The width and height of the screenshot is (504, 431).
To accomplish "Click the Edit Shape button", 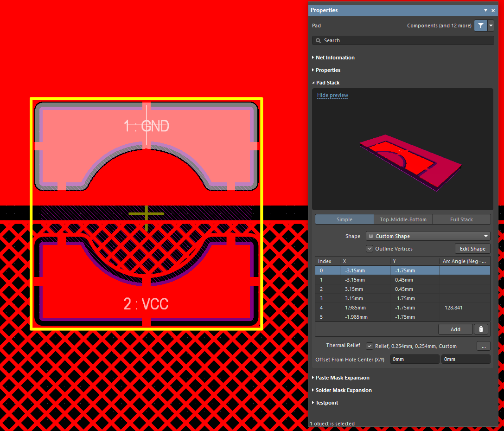I will point(472,249).
